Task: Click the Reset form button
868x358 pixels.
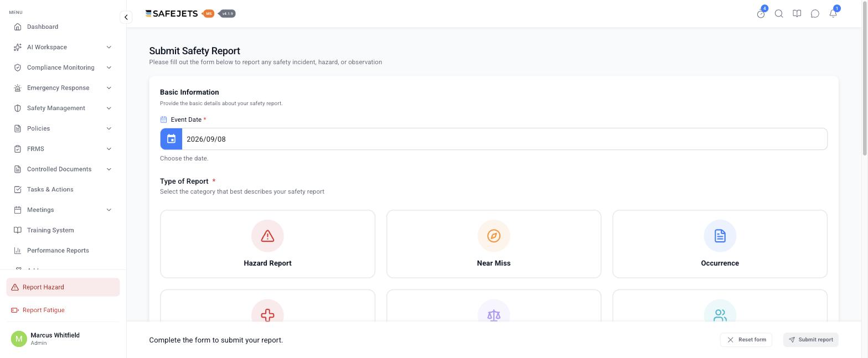Action: click(746, 340)
